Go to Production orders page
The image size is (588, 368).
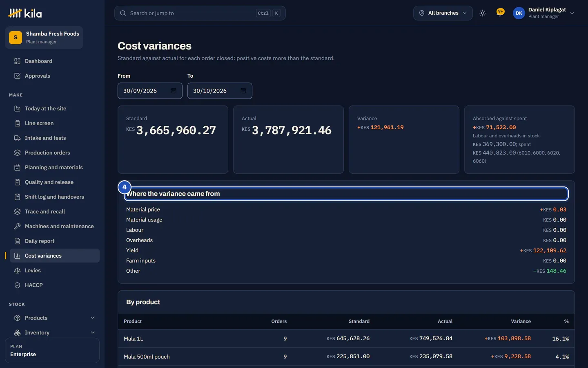(55, 153)
